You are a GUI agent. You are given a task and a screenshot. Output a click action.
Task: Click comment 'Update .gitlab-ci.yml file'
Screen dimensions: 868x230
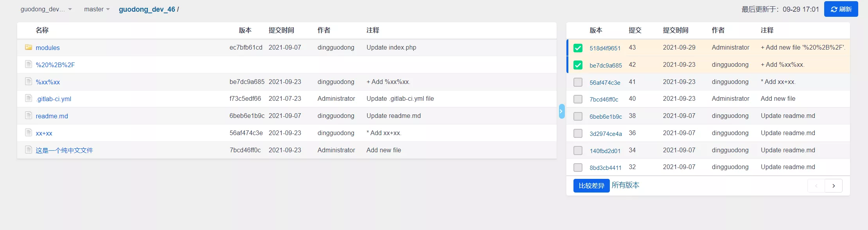coord(400,98)
